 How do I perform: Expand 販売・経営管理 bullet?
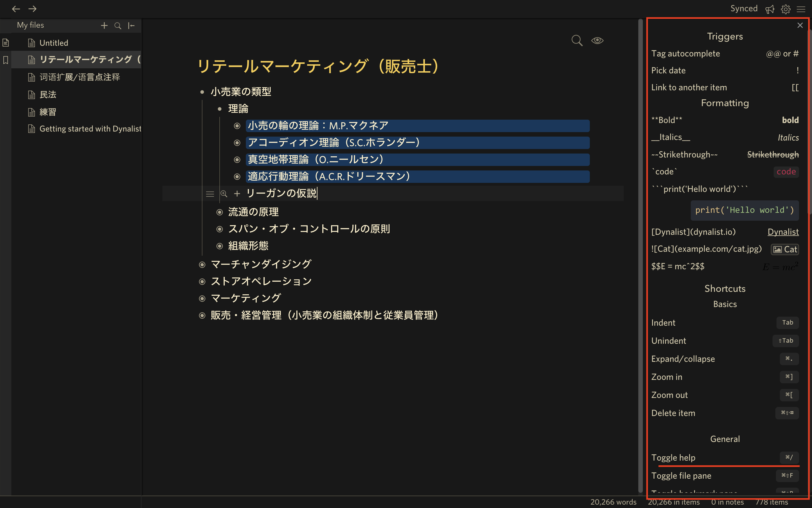[x=202, y=316]
